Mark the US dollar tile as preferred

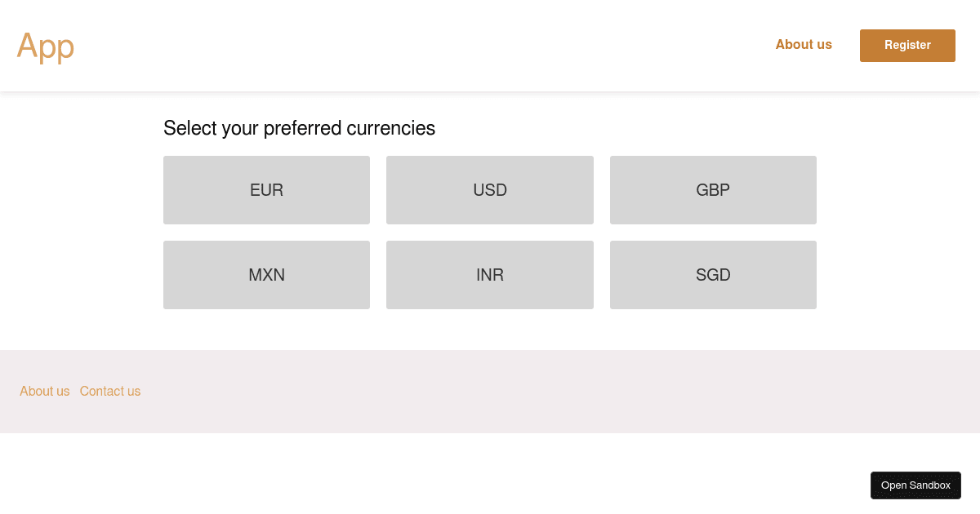(x=490, y=190)
